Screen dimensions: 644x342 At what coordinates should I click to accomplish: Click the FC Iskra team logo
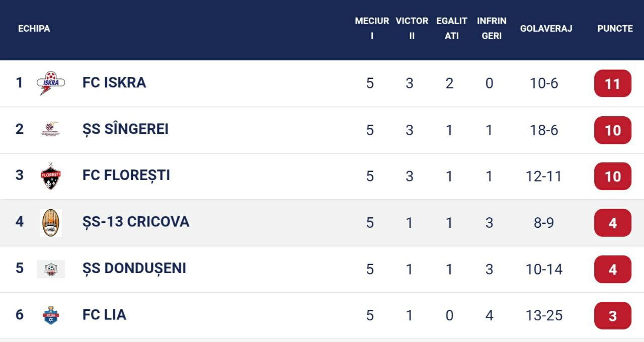click(x=51, y=83)
